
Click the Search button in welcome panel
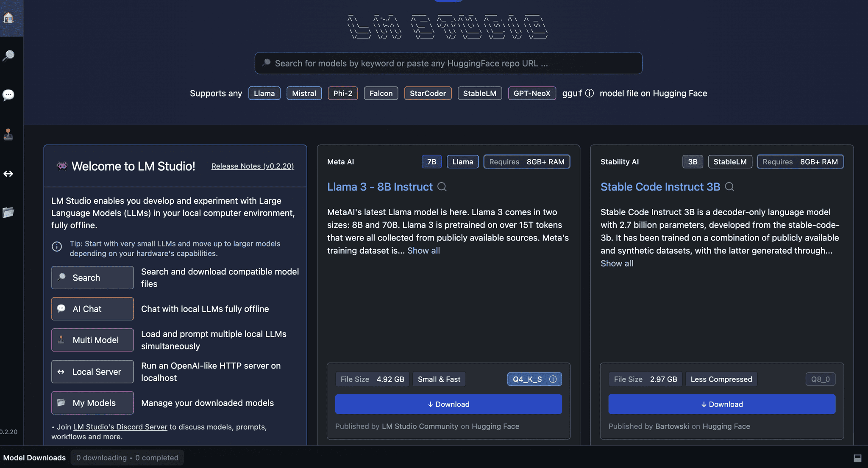(92, 277)
